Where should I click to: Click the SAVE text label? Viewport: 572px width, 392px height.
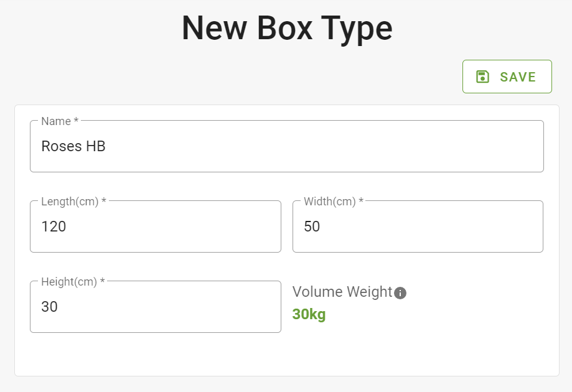pyautogui.click(x=518, y=77)
